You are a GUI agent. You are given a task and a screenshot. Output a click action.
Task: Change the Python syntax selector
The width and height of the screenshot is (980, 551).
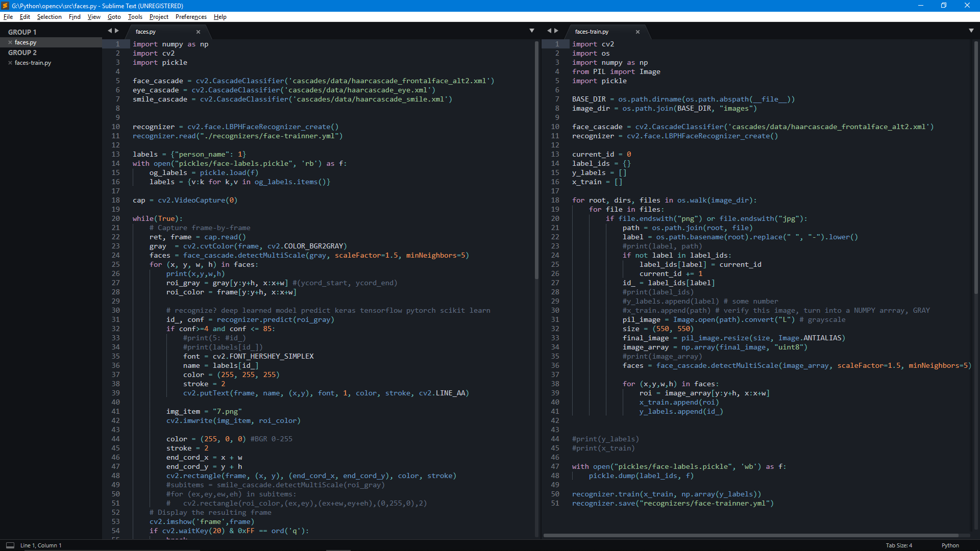point(950,545)
